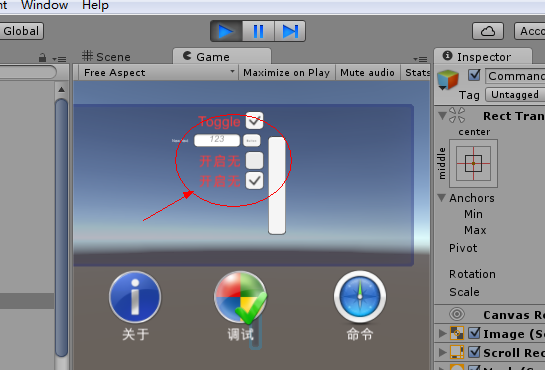Open the left panel options menu icon
The width and height of the screenshot is (545, 370).
pos(59,59)
